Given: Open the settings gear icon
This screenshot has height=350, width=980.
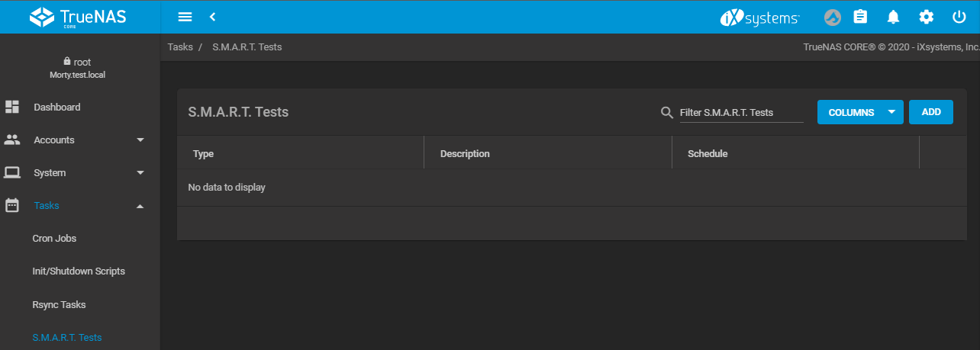Looking at the screenshot, I should (926, 17).
